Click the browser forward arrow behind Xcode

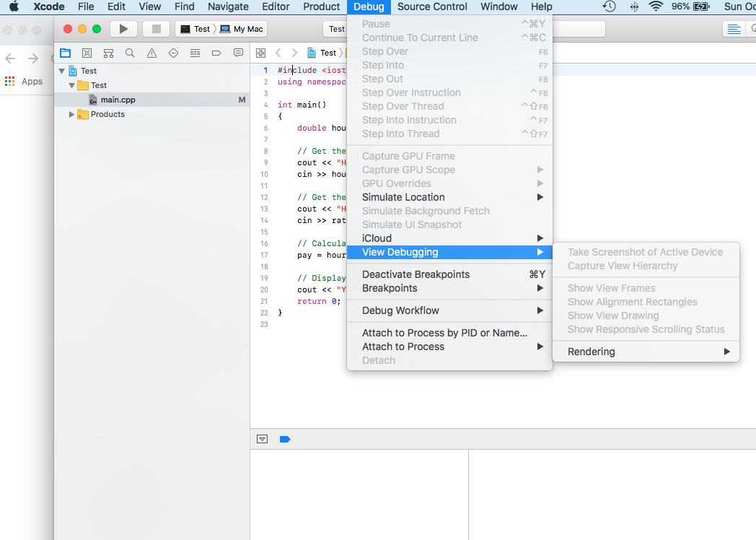(32, 59)
